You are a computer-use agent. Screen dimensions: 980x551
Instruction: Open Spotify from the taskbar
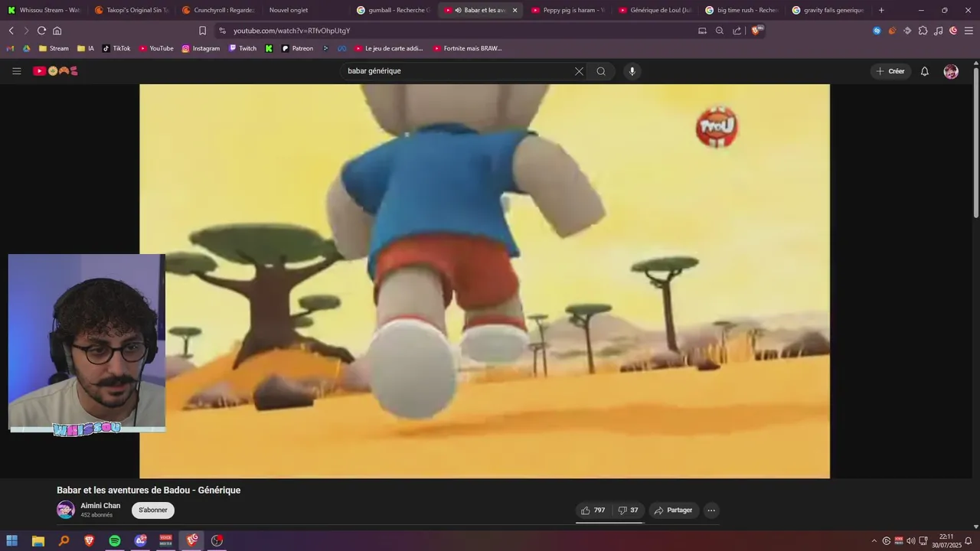tap(115, 540)
